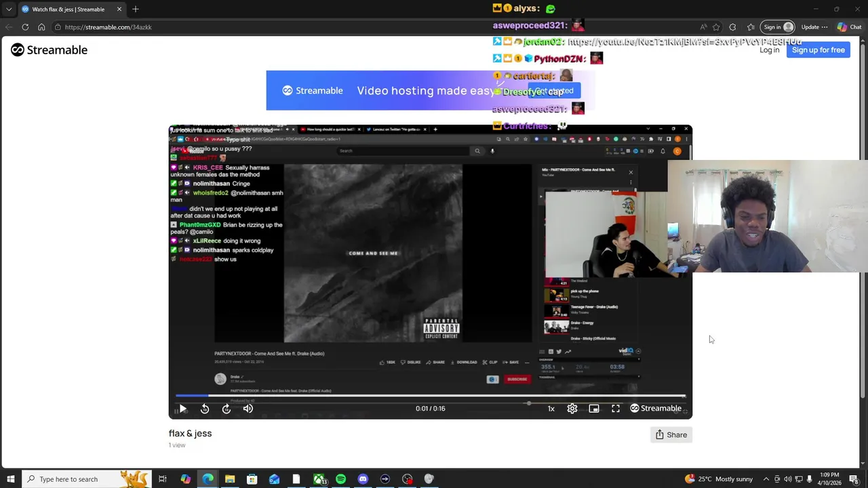Open the Favorites list
Image resolution: width=868 pixels, height=488 pixels.
point(751,27)
